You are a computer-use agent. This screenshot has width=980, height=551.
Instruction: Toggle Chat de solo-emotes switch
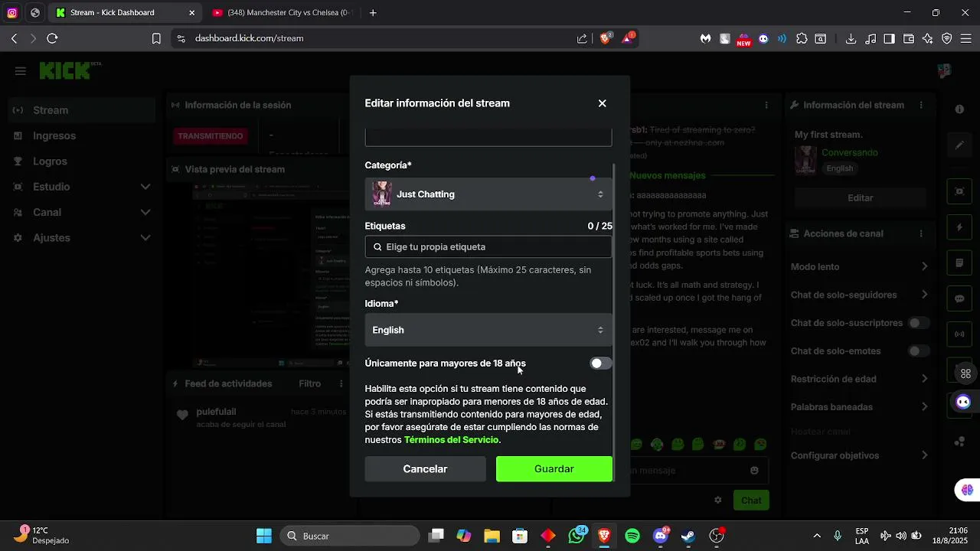tap(919, 351)
